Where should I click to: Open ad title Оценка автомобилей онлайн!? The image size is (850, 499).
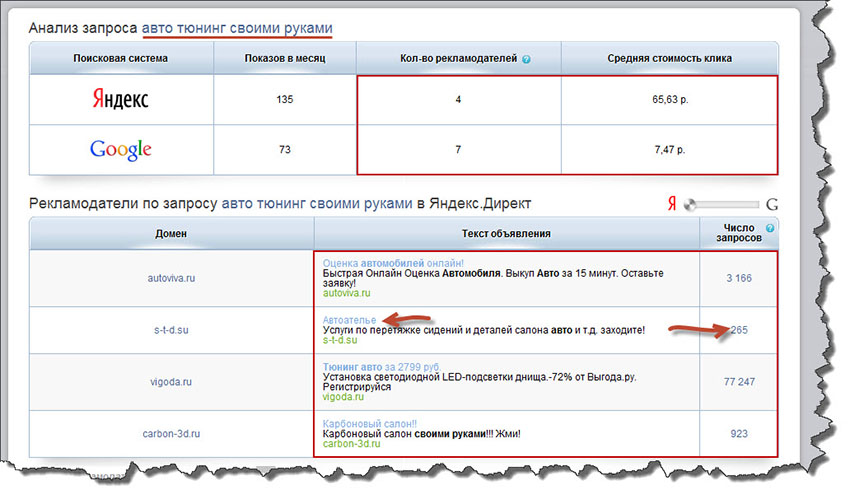tap(393, 263)
